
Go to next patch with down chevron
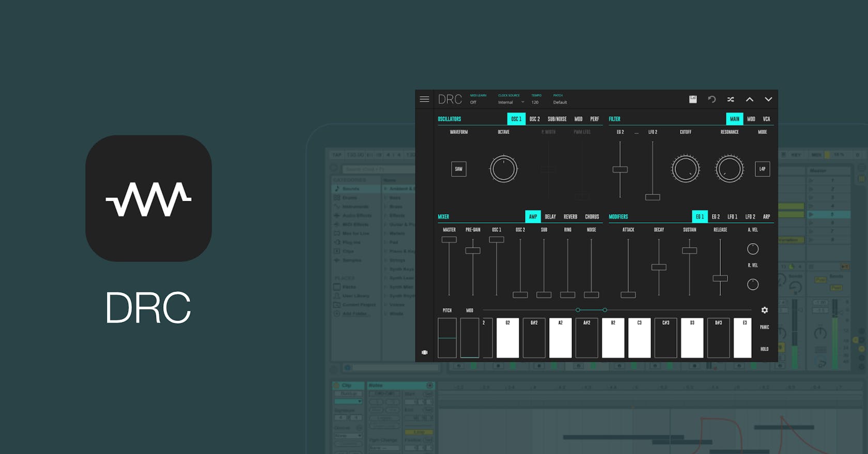tap(768, 99)
